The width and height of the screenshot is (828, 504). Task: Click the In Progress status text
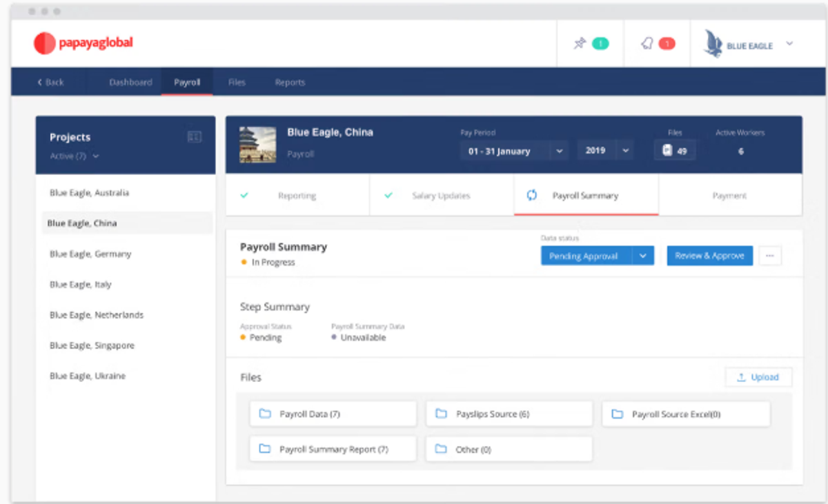coord(273,263)
